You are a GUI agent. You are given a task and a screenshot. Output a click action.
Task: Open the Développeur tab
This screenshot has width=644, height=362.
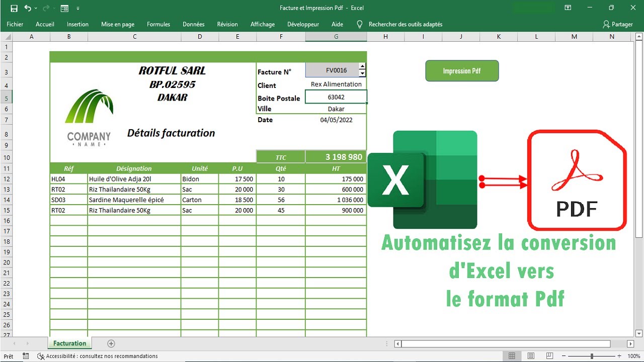coord(303,24)
